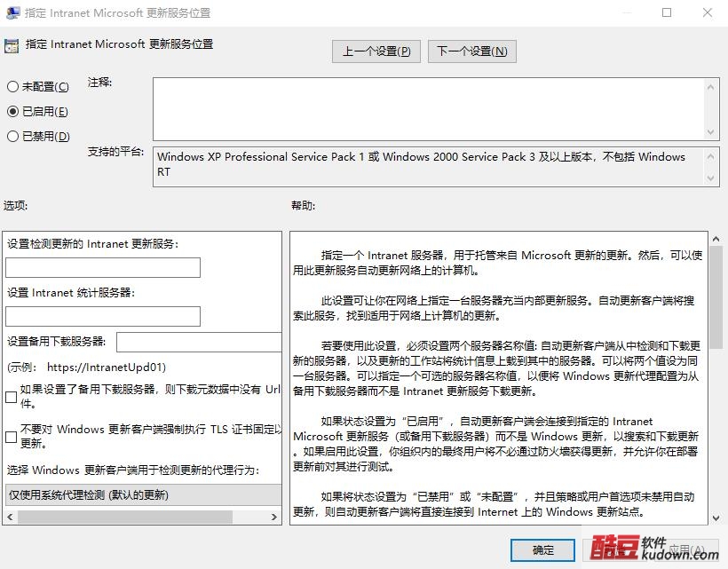Click inside the 注释 comment text box

[429, 109]
